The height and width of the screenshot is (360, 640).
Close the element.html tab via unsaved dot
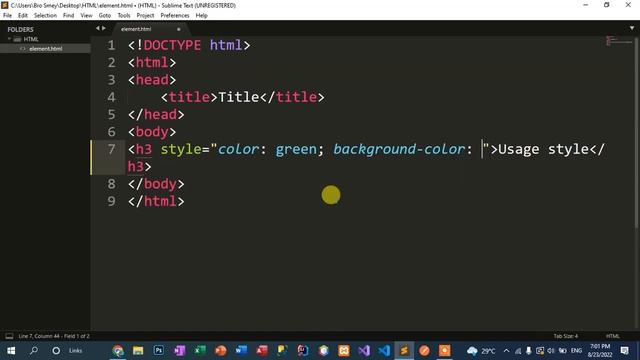[178, 29]
